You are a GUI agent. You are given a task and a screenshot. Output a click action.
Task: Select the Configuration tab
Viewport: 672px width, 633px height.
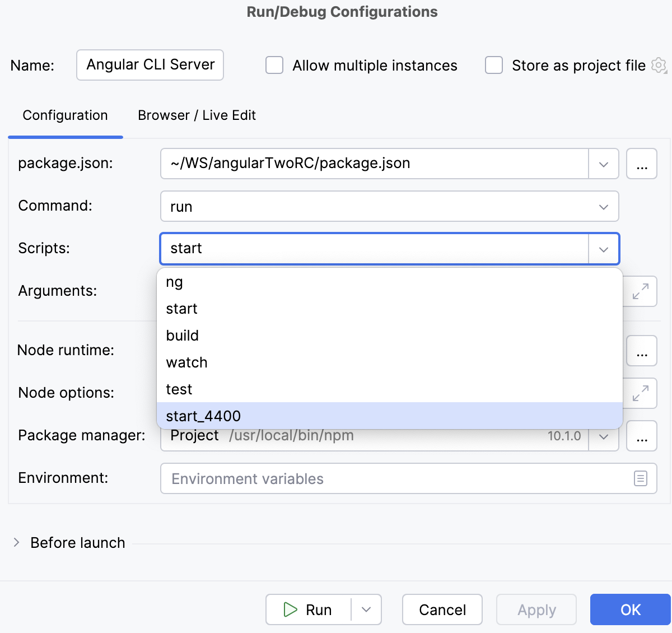[65, 115]
